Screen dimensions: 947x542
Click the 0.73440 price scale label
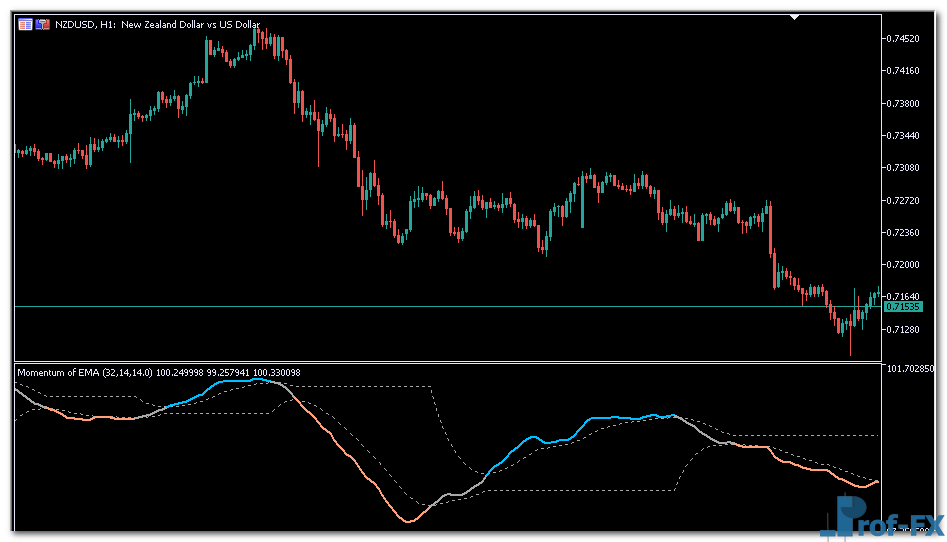pyautogui.click(x=904, y=136)
